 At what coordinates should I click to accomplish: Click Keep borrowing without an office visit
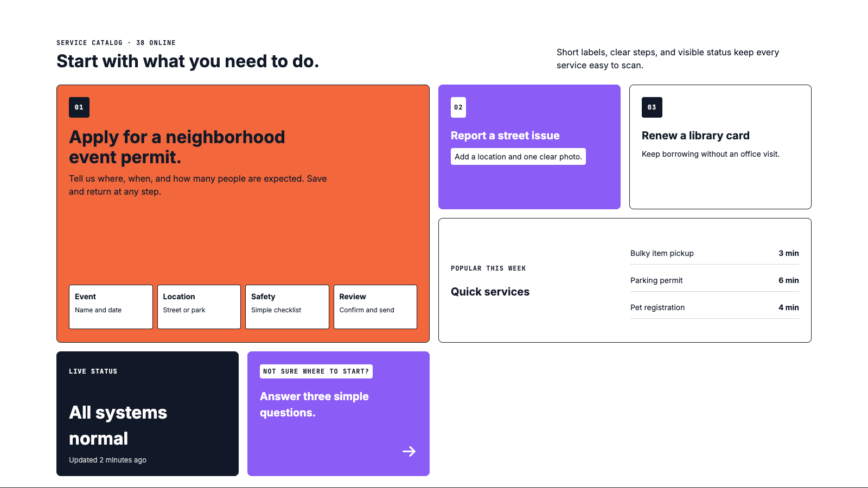(711, 154)
